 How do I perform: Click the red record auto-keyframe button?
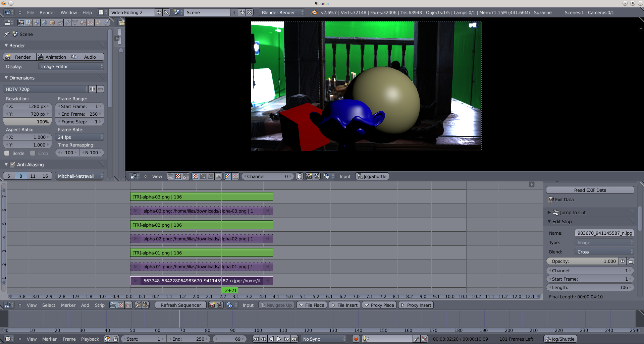[356, 339]
